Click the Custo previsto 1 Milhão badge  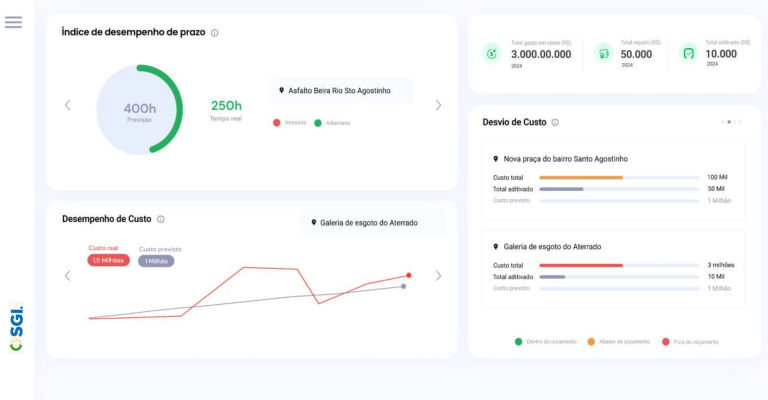(x=156, y=260)
